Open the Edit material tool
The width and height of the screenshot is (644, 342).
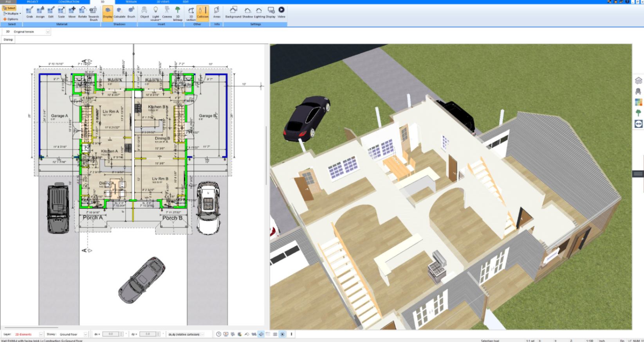(x=51, y=13)
